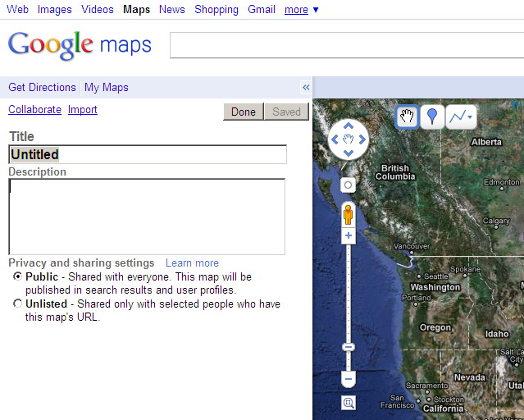Select the hand pan tool
524x420 pixels.
click(407, 117)
